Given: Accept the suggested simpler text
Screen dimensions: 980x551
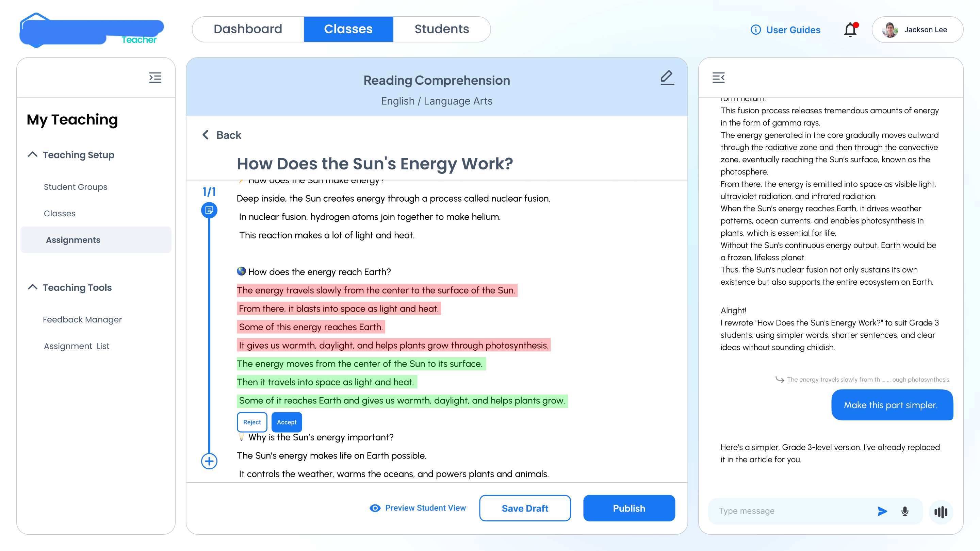Looking at the screenshot, I should (287, 422).
